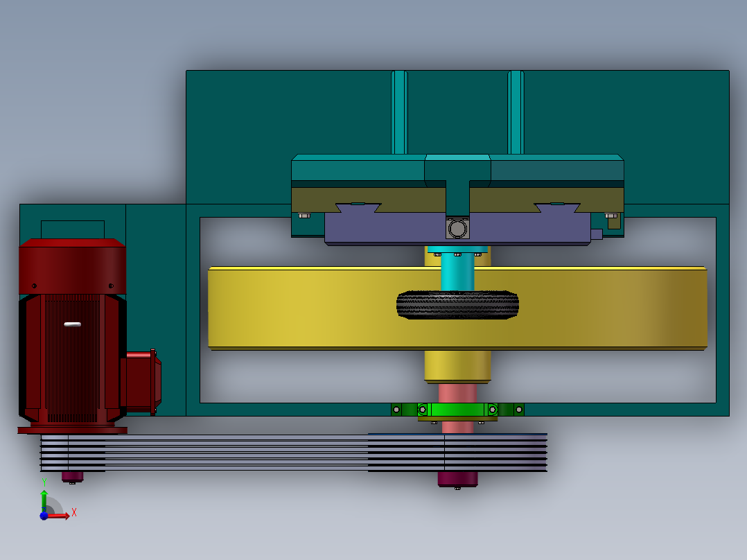Image resolution: width=747 pixels, height=560 pixels.
Task: Click the white nameplate on the motor
Action: click(x=72, y=324)
